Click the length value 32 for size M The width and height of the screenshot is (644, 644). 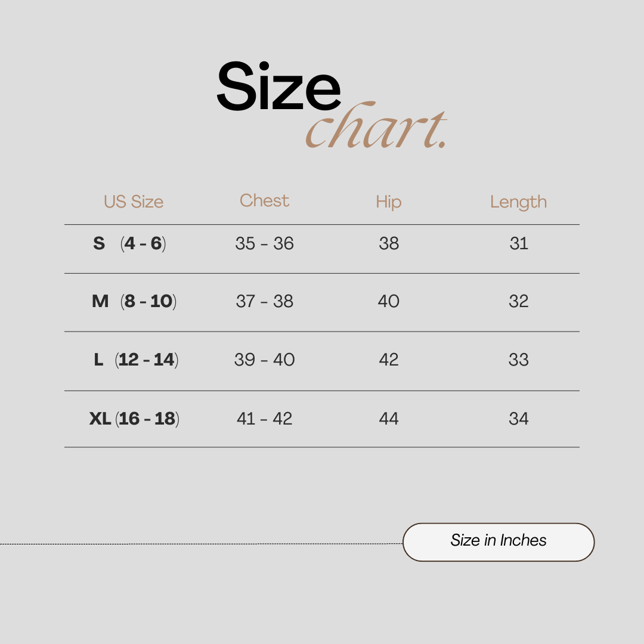tap(519, 302)
